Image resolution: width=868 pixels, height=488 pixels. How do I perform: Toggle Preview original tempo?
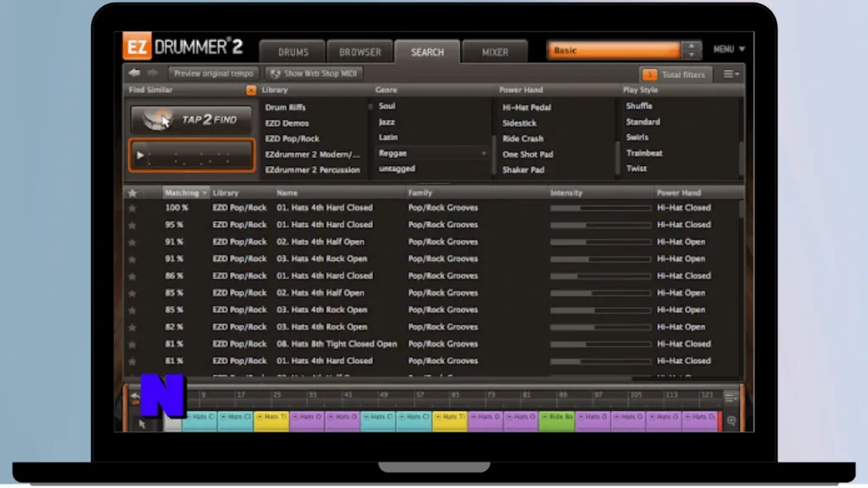[213, 74]
